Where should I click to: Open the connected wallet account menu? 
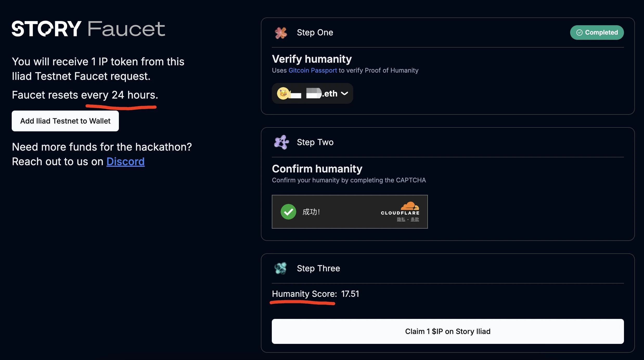click(x=312, y=93)
